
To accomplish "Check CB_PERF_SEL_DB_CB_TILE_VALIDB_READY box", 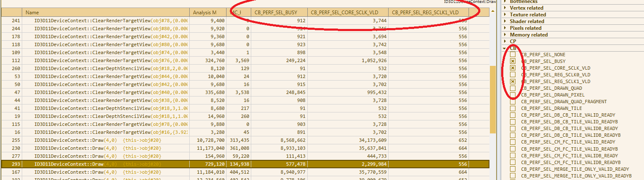I will pyautogui.click(x=513, y=128).
